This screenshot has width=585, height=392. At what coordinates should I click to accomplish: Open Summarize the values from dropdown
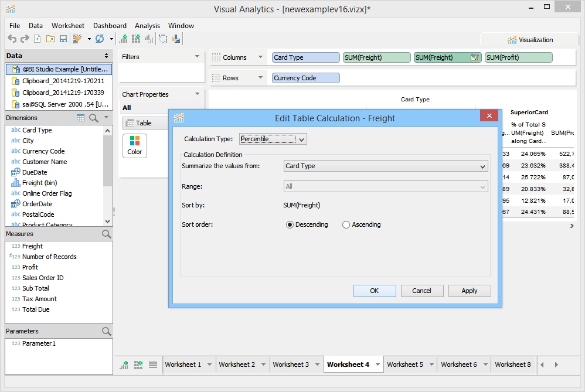(385, 166)
